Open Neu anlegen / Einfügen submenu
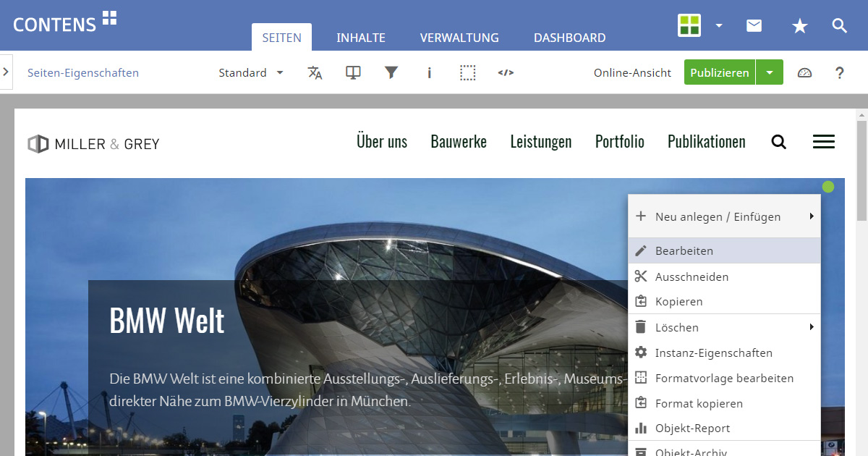The height and width of the screenshot is (456, 868). click(724, 216)
